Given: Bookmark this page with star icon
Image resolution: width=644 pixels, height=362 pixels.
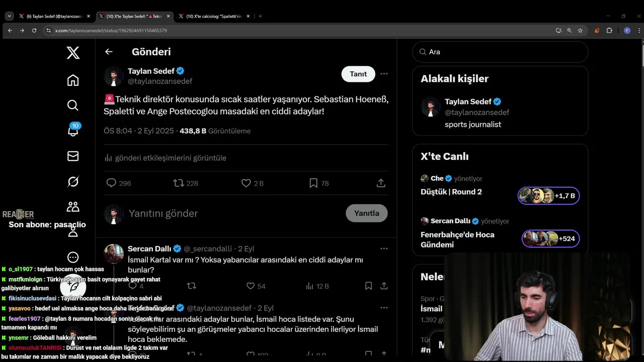Looking at the screenshot, I should 580,31.
